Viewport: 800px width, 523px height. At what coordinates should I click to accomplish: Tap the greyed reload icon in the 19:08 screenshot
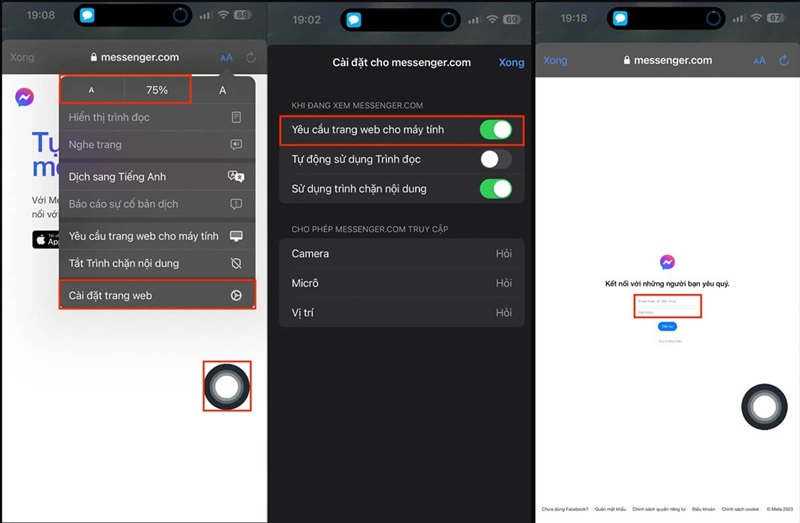(251, 58)
